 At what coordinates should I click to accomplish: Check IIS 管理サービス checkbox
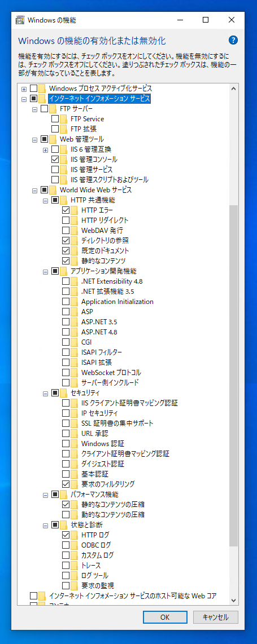pyautogui.click(x=55, y=170)
